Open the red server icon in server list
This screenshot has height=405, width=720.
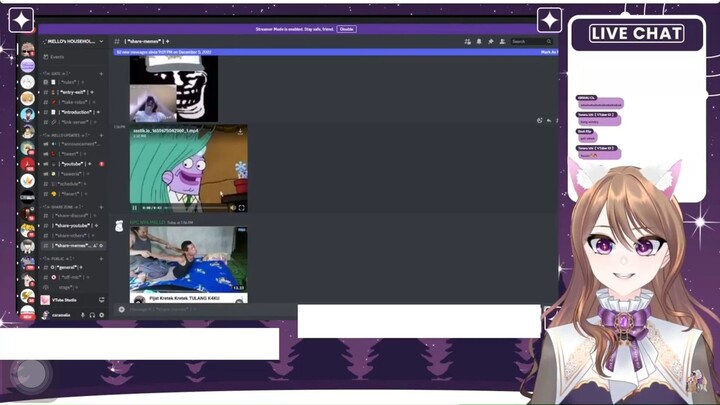(x=28, y=164)
